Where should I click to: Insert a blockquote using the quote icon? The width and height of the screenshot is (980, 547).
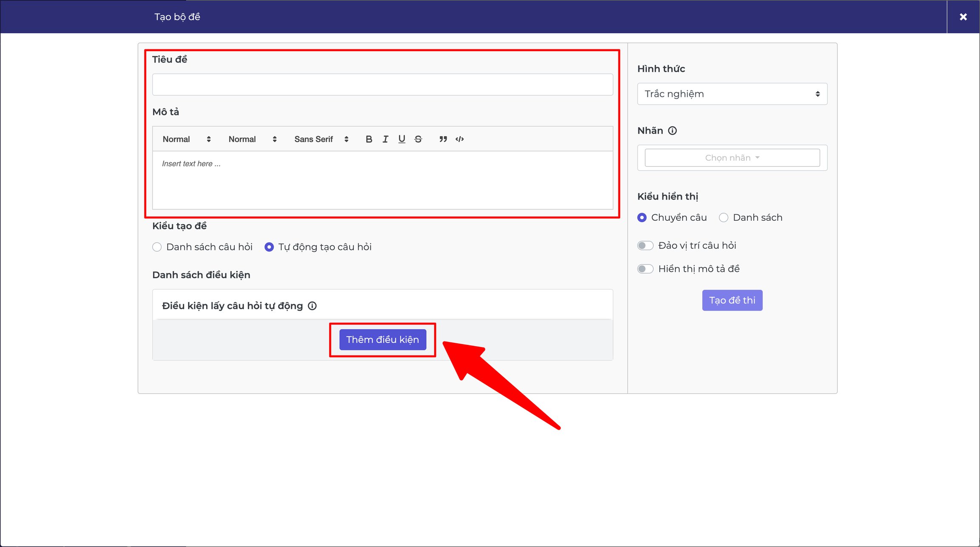443,139
